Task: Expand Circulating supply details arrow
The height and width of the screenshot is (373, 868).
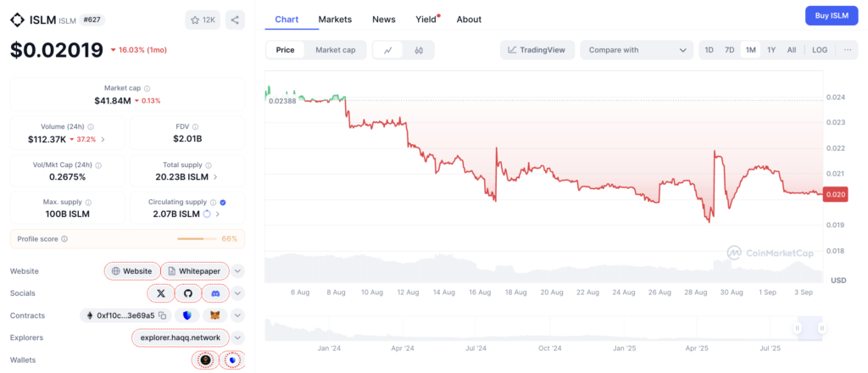Action: (x=218, y=214)
